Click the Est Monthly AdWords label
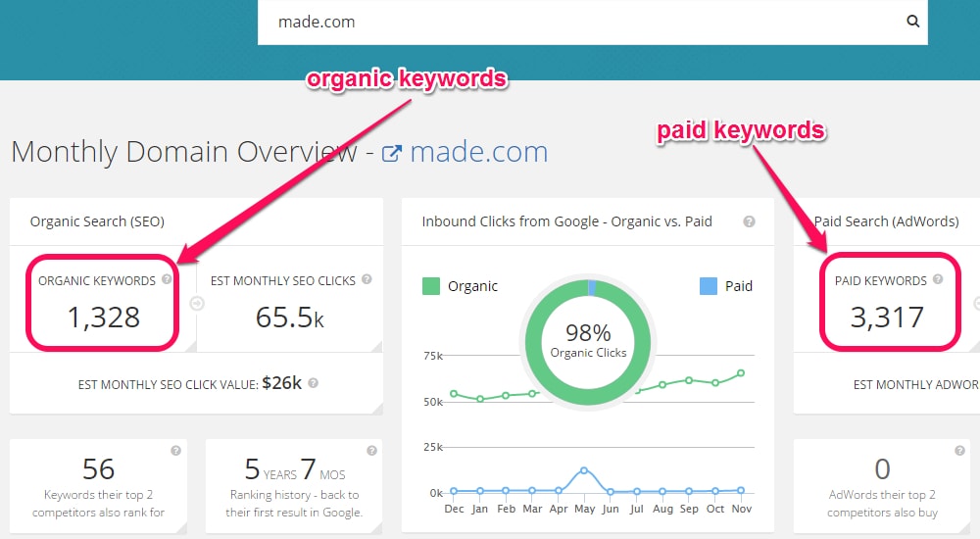The image size is (980, 539). tap(916, 384)
